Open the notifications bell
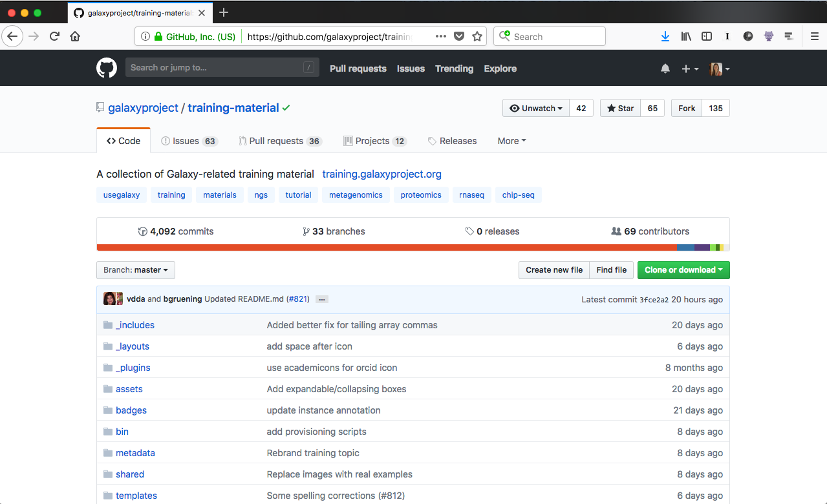827x504 pixels. tap(665, 68)
